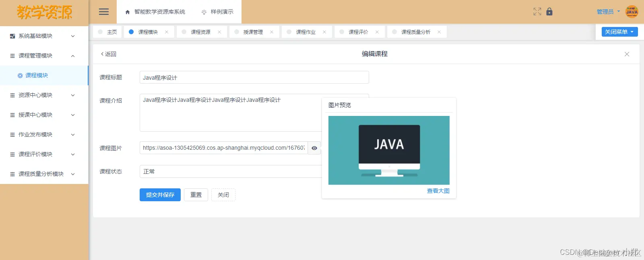Click the grid icon beside 课程评价模块
This screenshot has height=260, width=644.
click(x=12, y=154)
